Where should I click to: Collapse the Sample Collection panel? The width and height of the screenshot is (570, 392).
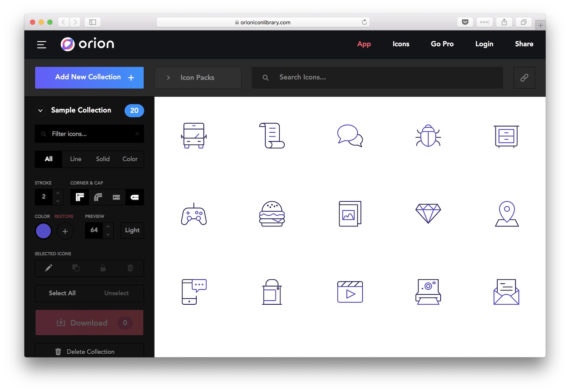[x=41, y=110]
